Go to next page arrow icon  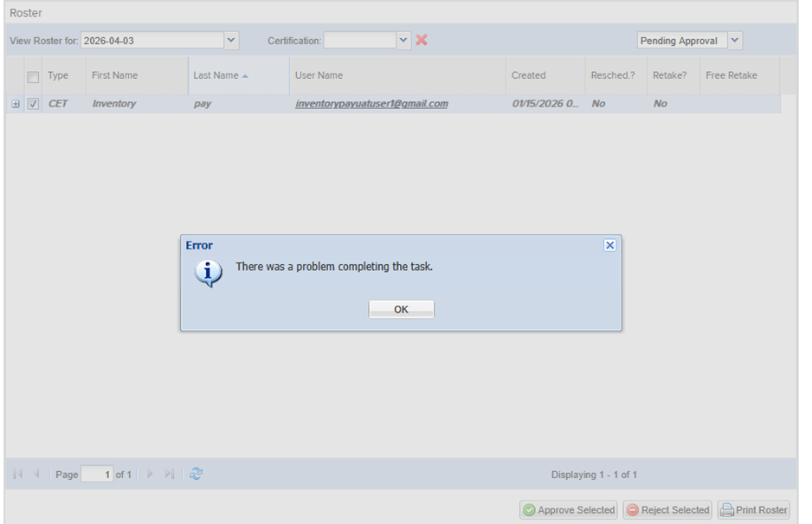coord(150,474)
